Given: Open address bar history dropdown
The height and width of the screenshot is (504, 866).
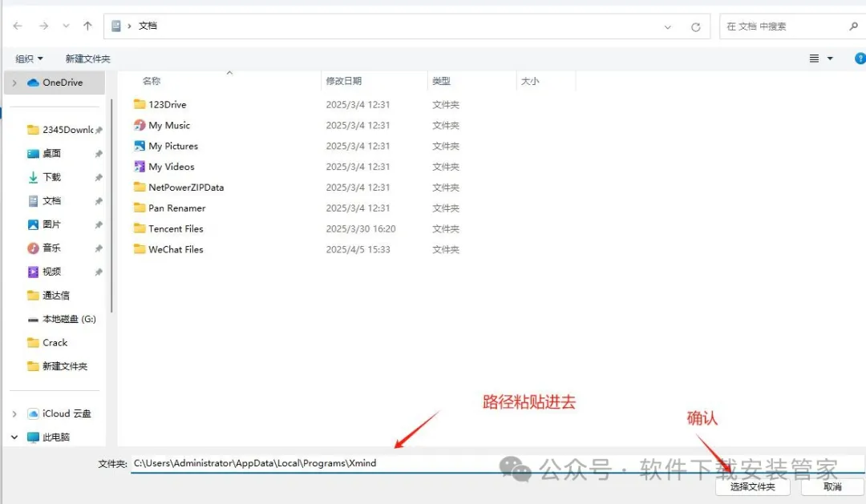Looking at the screenshot, I should click(668, 26).
